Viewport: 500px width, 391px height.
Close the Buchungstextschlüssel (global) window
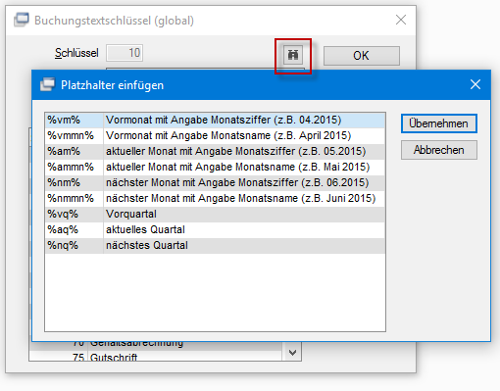pyautogui.click(x=401, y=20)
